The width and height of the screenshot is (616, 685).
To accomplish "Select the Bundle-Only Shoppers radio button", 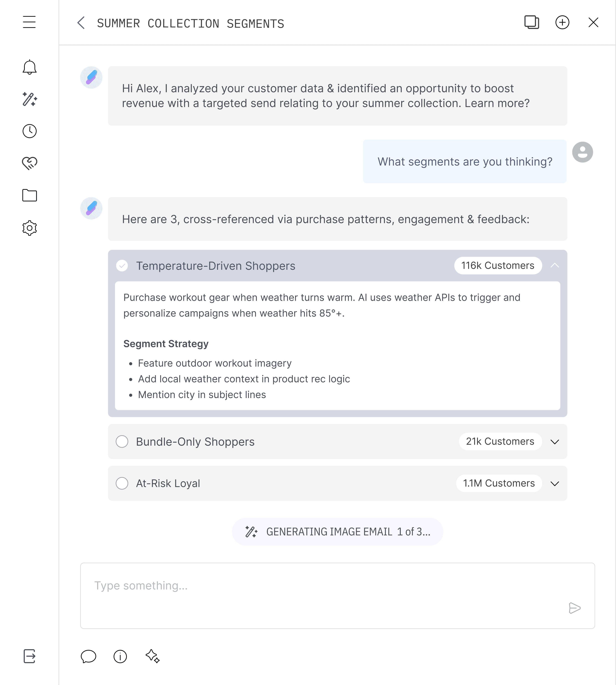I will pyautogui.click(x=122, y=442).
